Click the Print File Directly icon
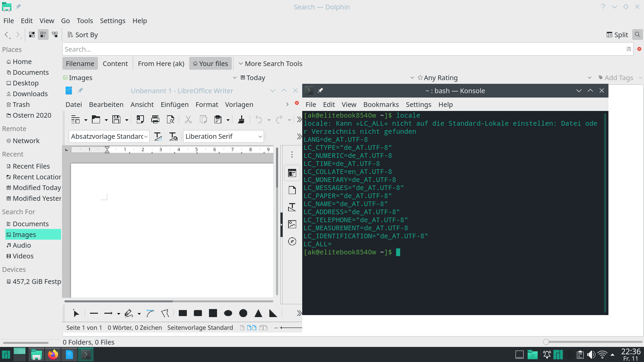Image resolution: width=644 pixels, height=362 pixels. click(x=155, y=120)
